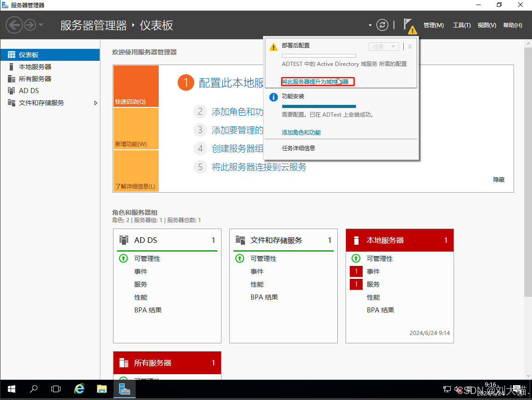
Task: Click red 1 badge beside 服务
Action: (x=356, y=284)
